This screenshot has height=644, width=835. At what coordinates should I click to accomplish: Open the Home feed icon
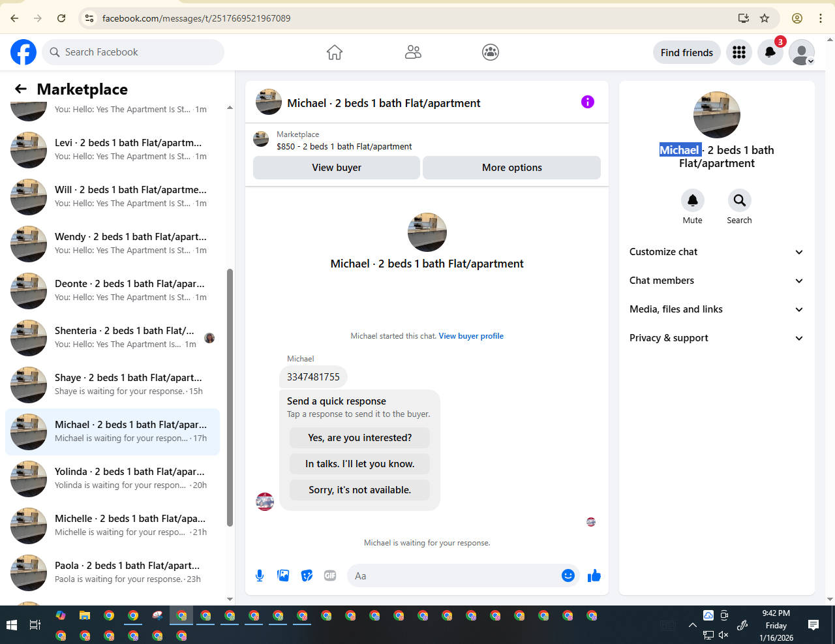pyautogui.click(x=335, y=52)
